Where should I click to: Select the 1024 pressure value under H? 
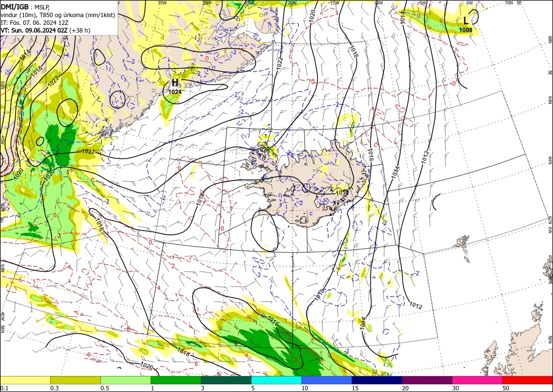pyautogui.click(x=175, y=92)
